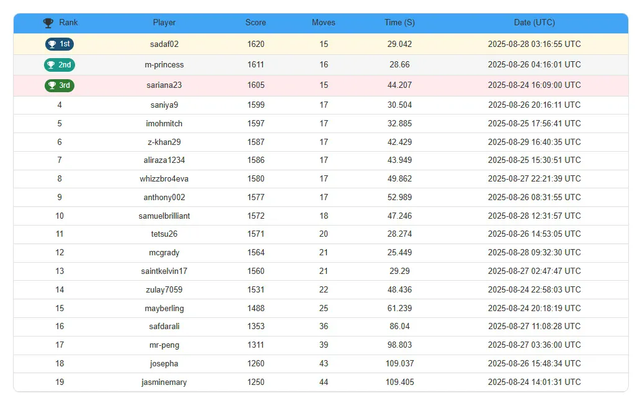Click the time value 109.405
The image size is (640, 399).
pos(400,382)
